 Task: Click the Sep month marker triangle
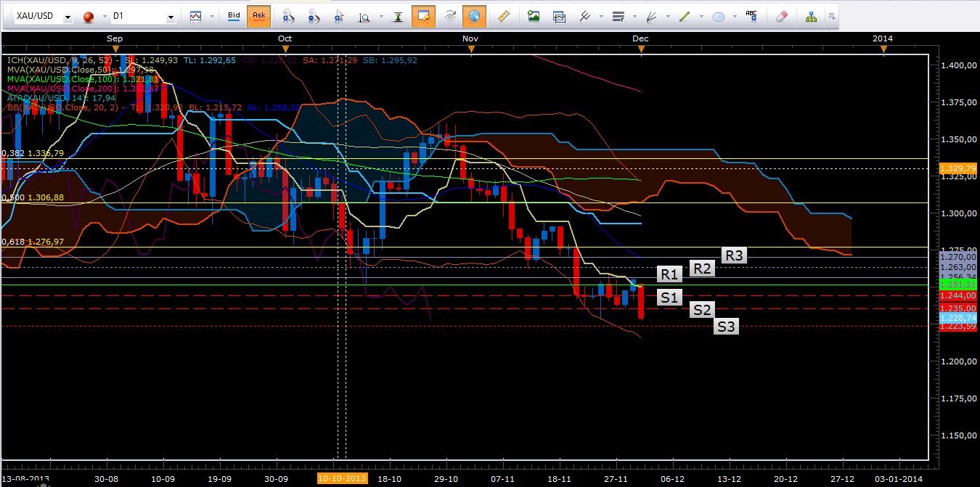point(115,49)
